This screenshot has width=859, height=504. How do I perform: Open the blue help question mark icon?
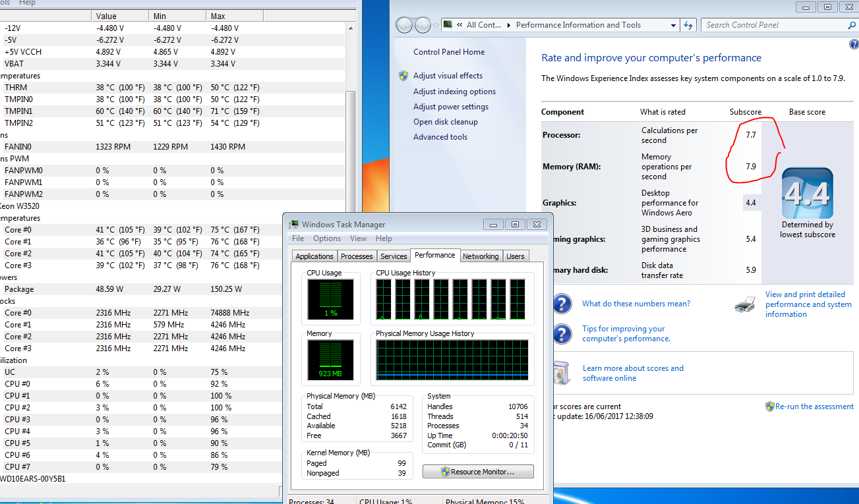point(854,44)
